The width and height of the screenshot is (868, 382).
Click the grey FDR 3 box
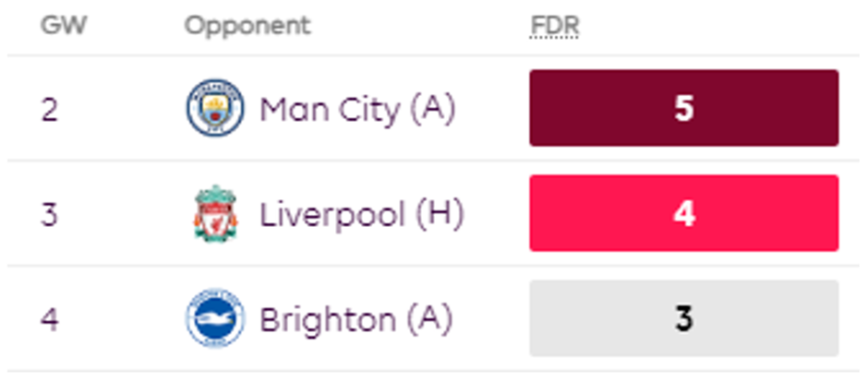click(683, 319)
